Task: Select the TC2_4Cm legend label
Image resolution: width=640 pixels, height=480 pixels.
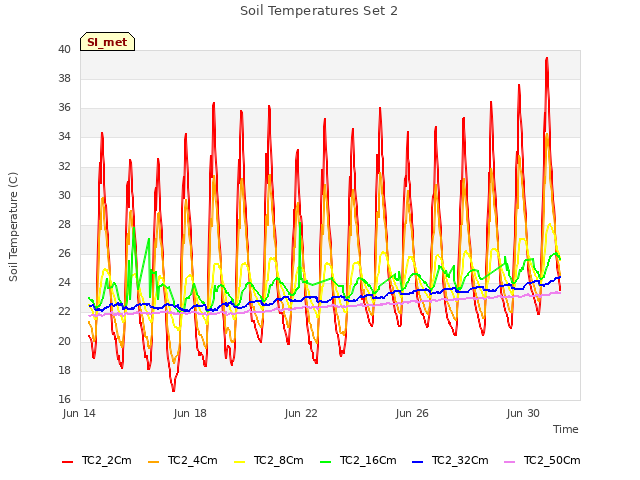Action: click(193, 460)
